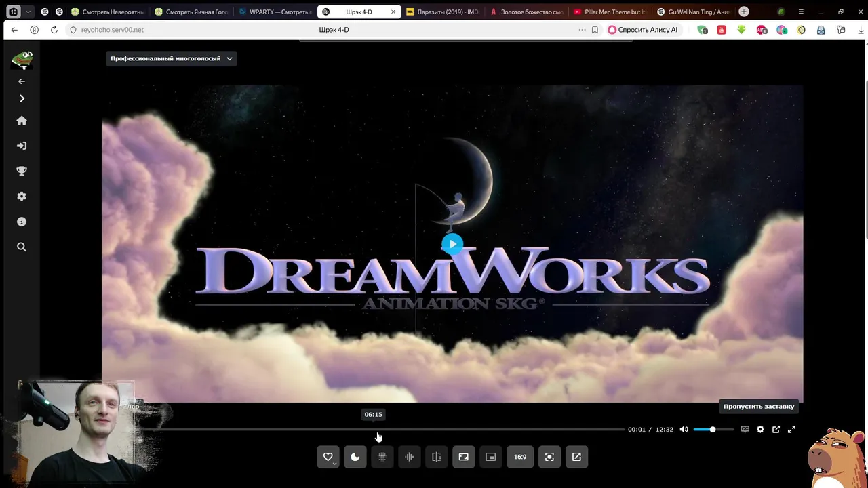The height and width of the screenshot is (488, 868).
Task: Expand tab groups dropdown arrow
Action: point(28,12)
